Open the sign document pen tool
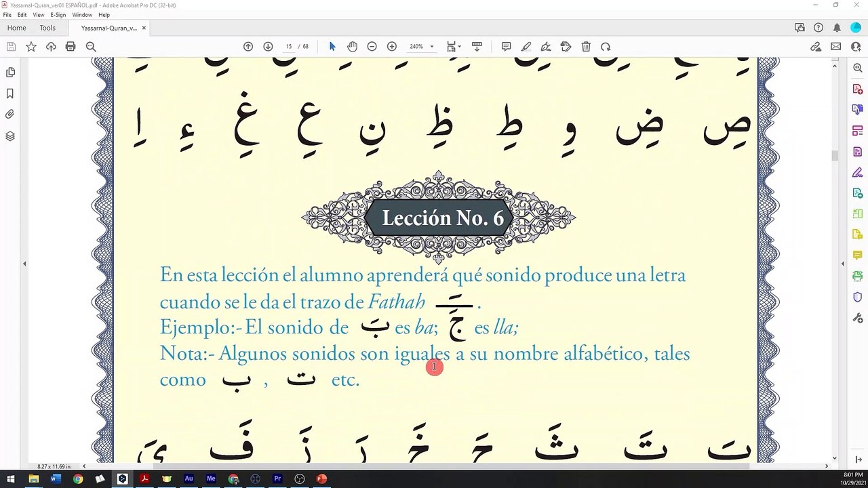This screenshot has width=868, height=488. pyautogui.click(x=546, y=47)
